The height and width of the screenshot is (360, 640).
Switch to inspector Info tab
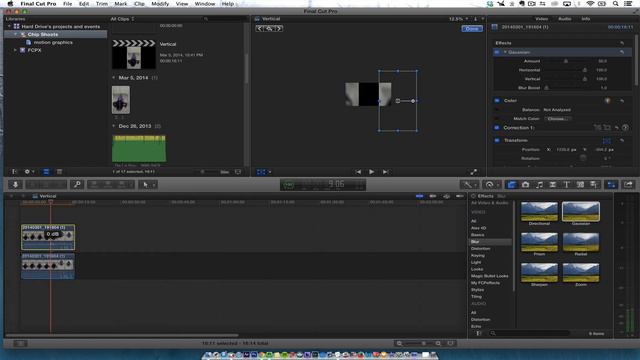point(586,19)
